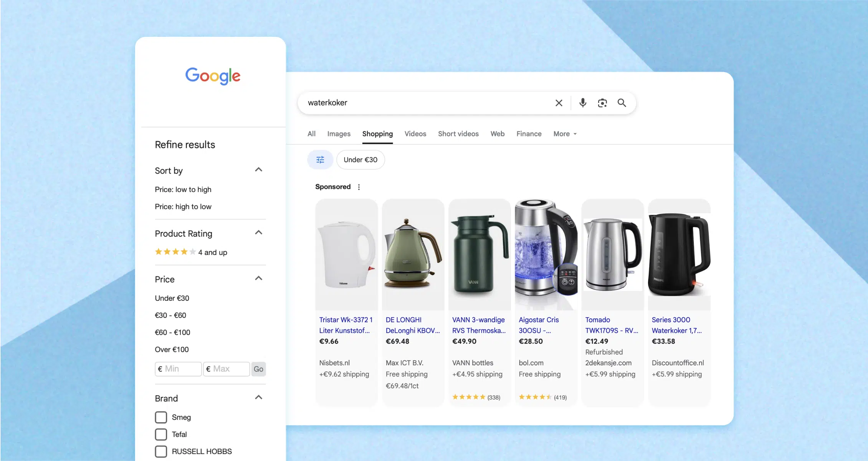The image size is (868, 461).
Task: Select the 4 stars and up rating
Action: 191,252
